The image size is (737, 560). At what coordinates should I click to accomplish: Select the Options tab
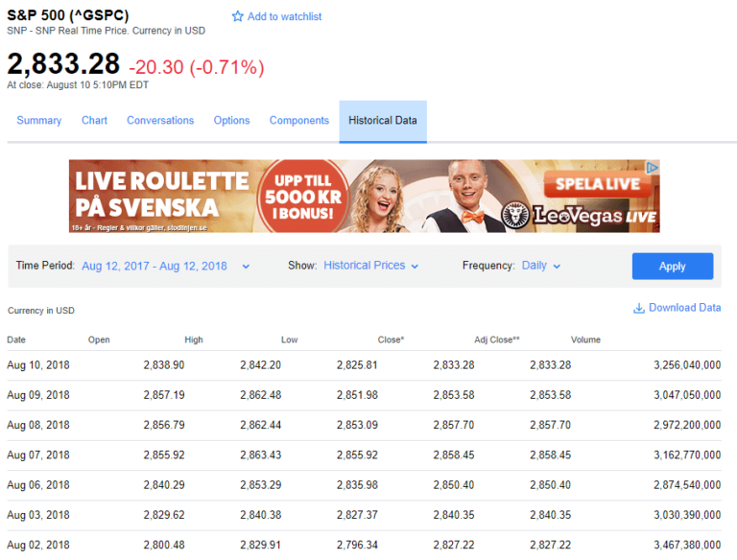[231, 121]
